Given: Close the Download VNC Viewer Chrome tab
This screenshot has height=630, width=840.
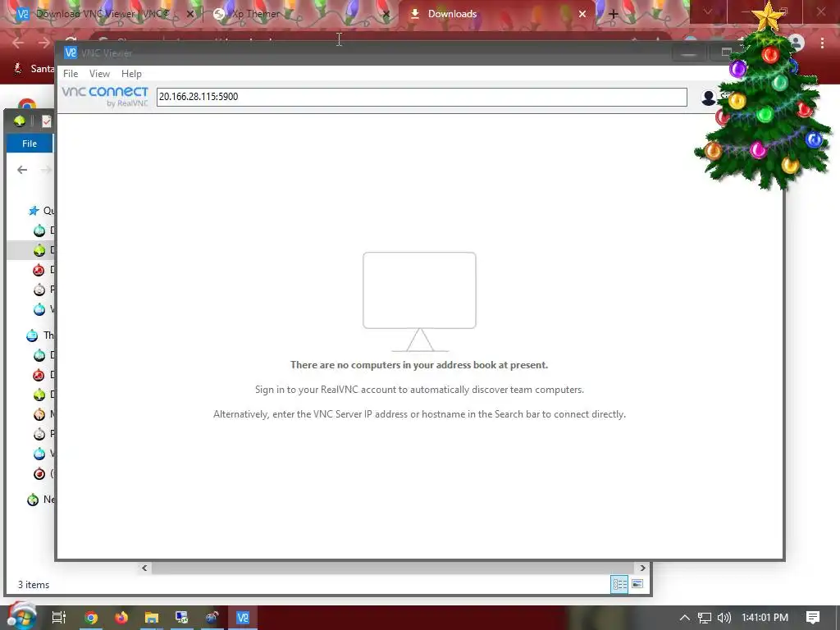Looking at the screenshot, I should pos(189,14).
